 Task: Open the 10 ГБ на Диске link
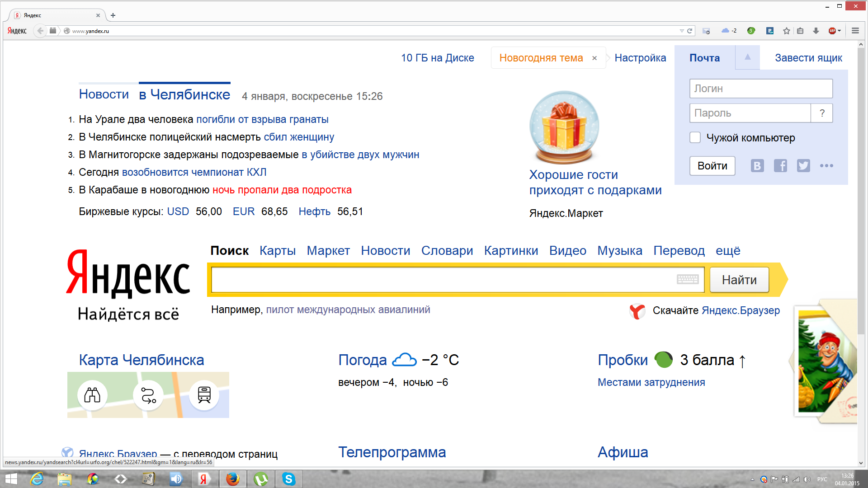point(438,58)
